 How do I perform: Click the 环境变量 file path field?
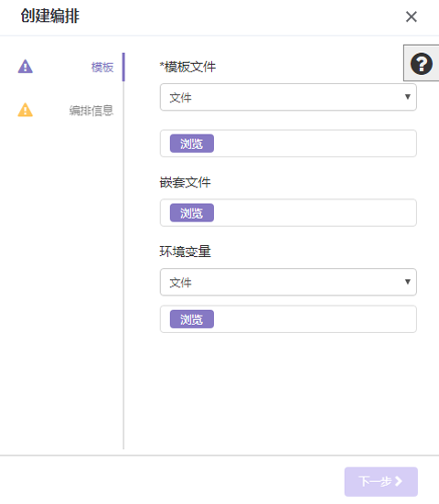tap(288, 319)
